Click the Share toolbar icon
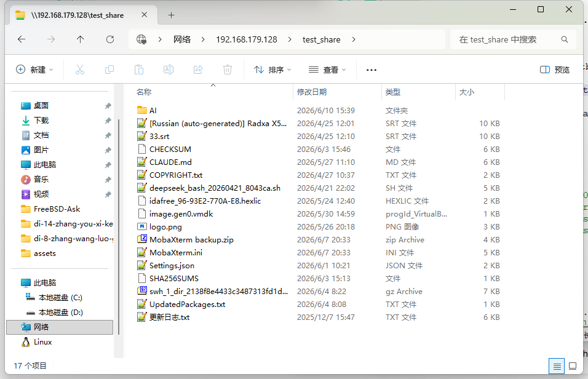 click(x=198, y=70)
